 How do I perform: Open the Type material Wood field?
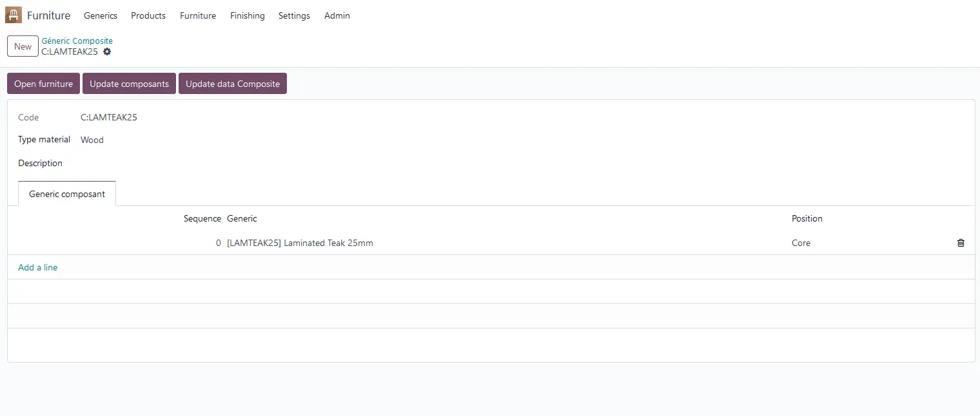pyautogui.click(x=92, y=140)
